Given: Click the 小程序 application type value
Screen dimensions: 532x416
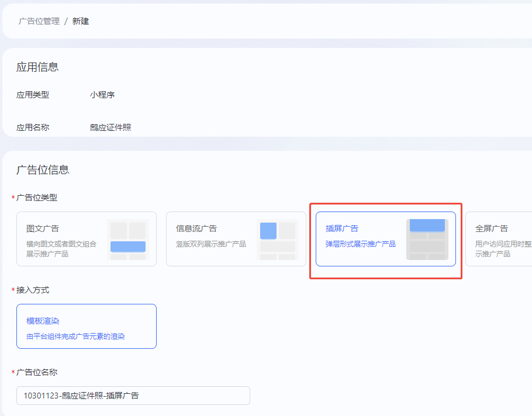Looking at the screenshot, I should 102,95.
